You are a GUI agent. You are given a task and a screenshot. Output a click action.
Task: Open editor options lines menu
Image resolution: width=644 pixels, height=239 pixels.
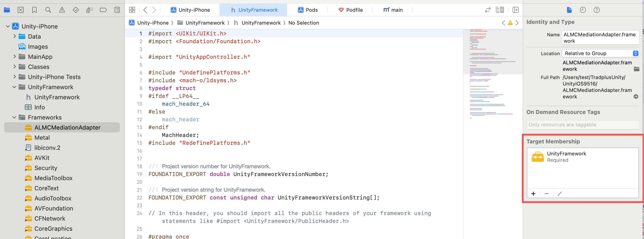coord(500,10)
